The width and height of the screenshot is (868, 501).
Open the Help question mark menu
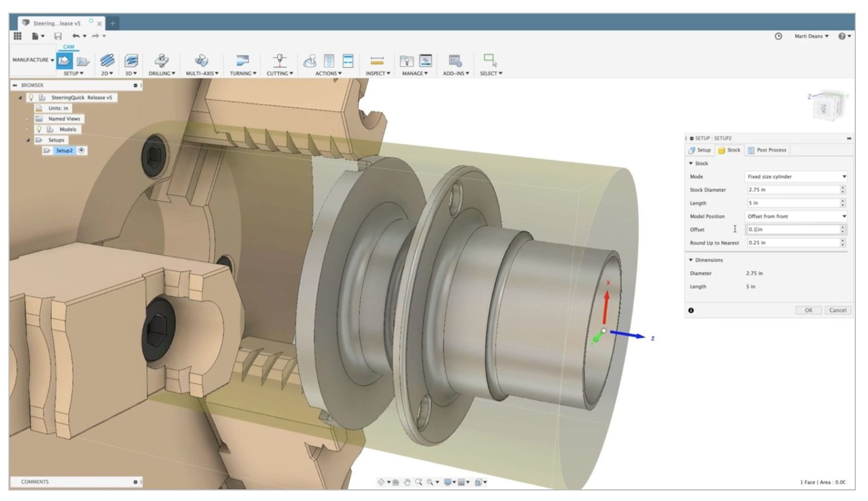point(844,36)
